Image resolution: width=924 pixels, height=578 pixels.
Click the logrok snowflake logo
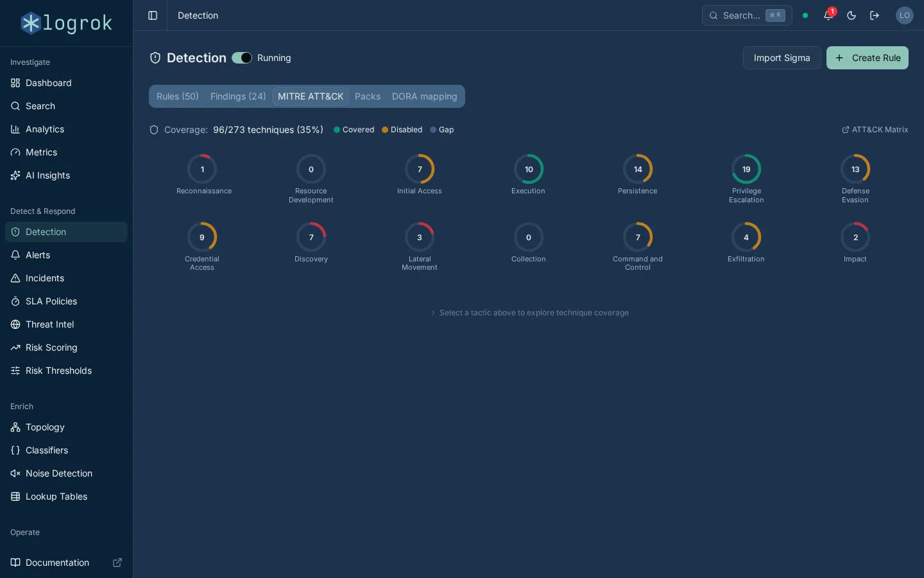pos(31,23)
